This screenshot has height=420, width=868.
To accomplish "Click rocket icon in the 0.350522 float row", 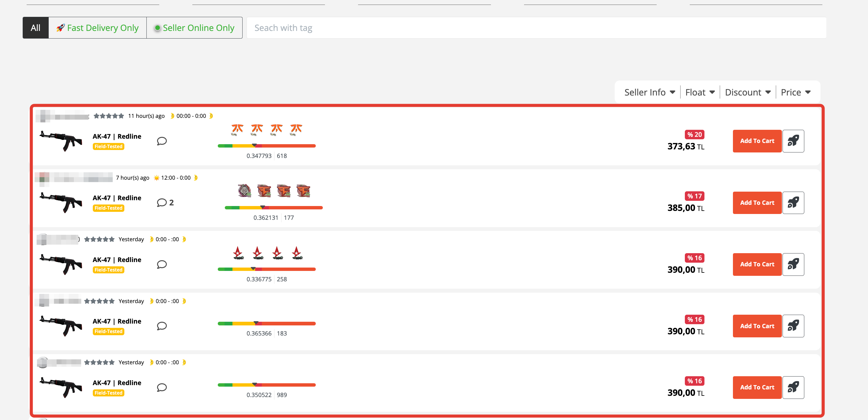I will (793, 387).
